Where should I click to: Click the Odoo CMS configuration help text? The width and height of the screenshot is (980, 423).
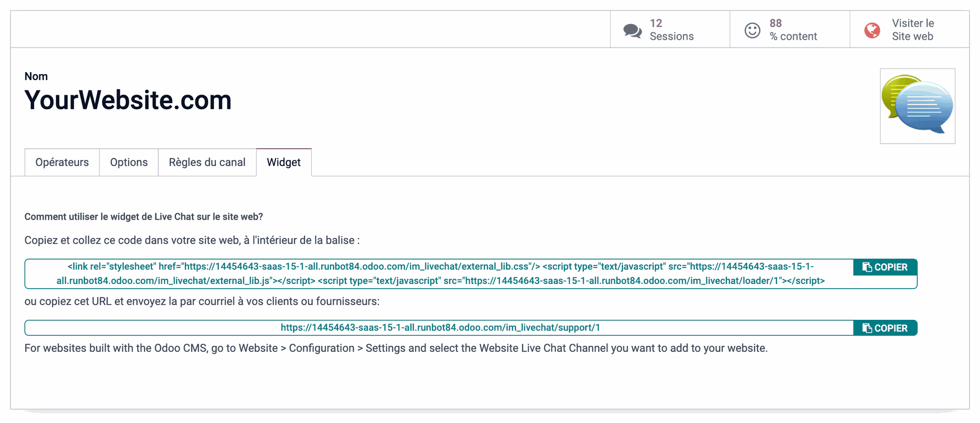(x=396, y=348)
